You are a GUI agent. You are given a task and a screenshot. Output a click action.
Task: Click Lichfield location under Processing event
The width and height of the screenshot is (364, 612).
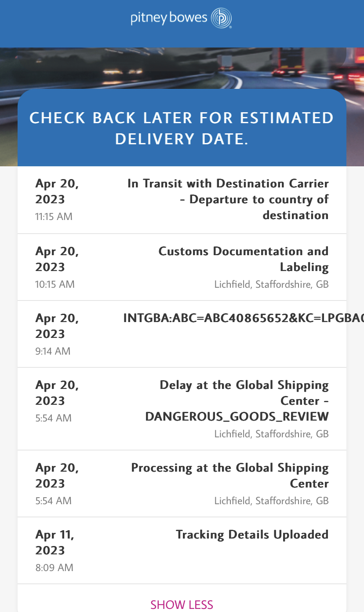click(271, 501)
